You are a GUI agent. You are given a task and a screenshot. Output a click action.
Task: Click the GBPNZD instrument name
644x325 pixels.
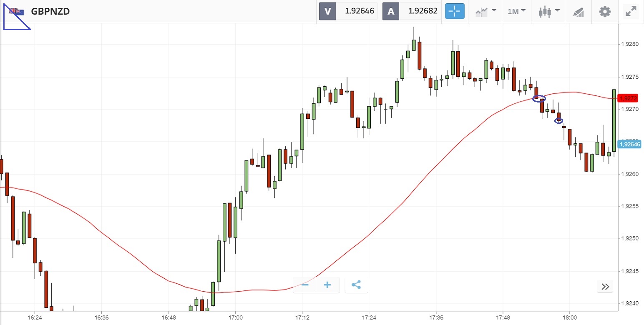[50, 11]
